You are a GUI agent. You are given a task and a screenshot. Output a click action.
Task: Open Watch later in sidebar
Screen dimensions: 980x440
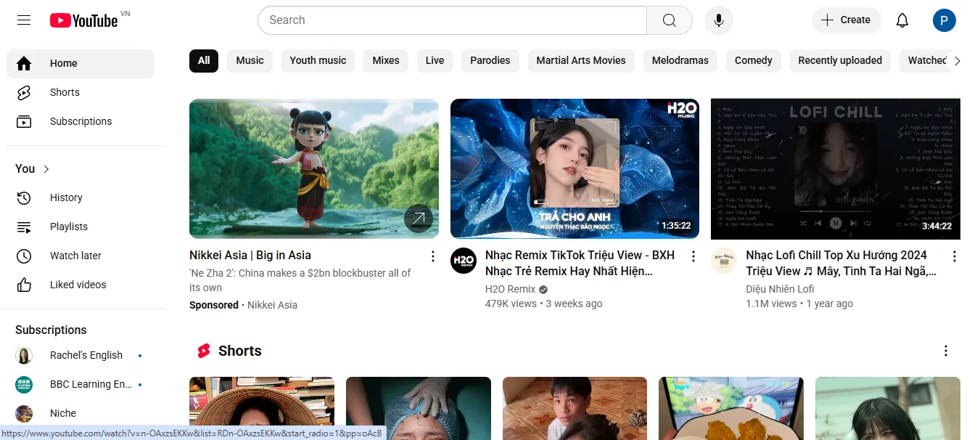(75, 256)
